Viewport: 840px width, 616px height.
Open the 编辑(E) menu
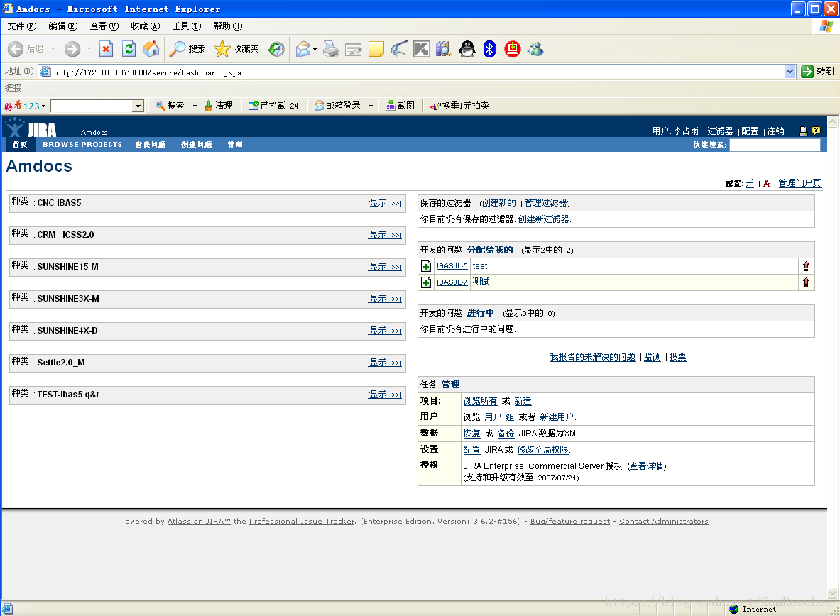click(x=63, y=26)
